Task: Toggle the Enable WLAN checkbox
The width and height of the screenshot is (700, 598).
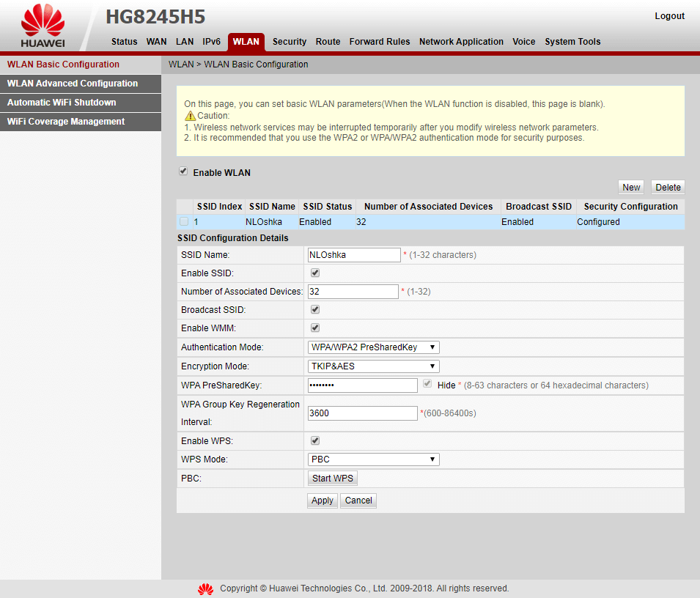Action: [x=183, y=171]
